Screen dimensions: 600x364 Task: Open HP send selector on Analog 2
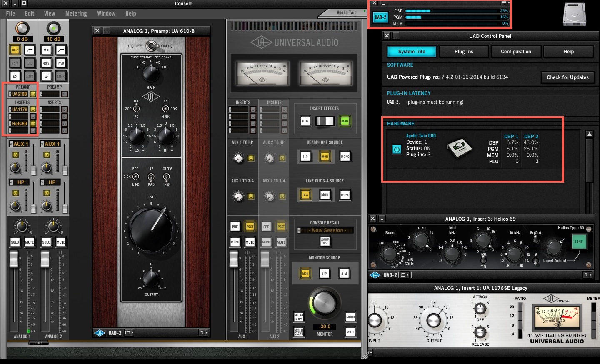point(50,182)
